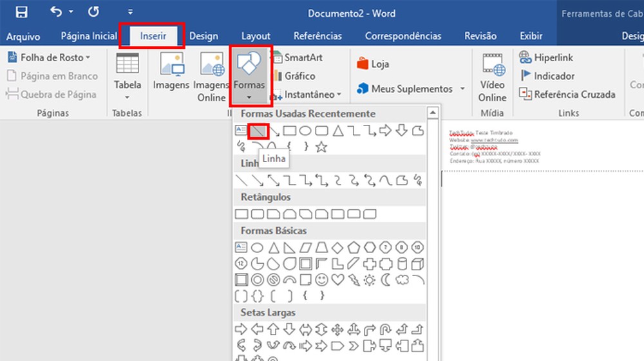Screen dimensions: 644x361
Task: Select the sun shape
Action: click(370, 280)
